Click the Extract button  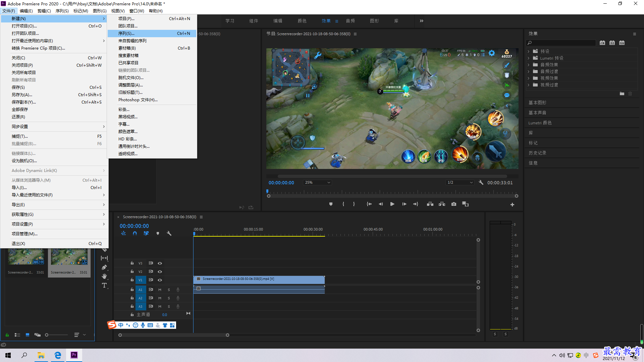(442, 204)
